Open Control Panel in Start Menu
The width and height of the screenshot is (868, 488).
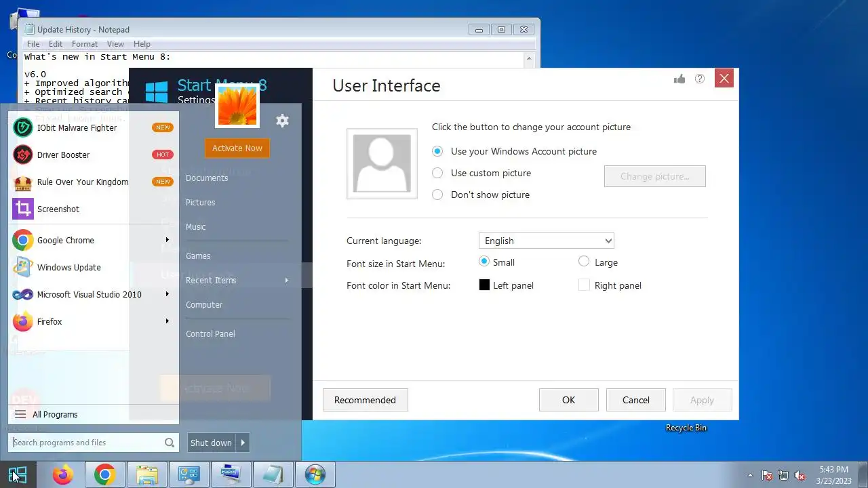210,333
